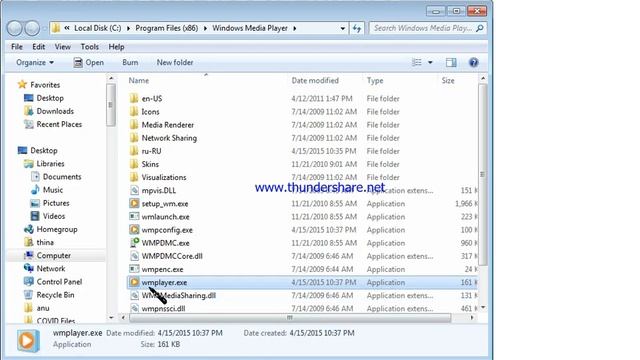Image resolution: width=640 pixels, height=360 pixels.
Task: Sort by the Name column header
Action: (206, 80)
